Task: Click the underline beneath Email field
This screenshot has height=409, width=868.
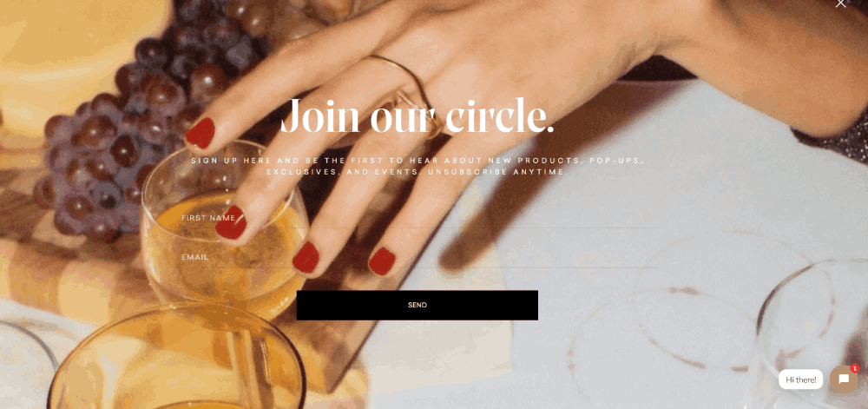Action: tap(419, 267)
